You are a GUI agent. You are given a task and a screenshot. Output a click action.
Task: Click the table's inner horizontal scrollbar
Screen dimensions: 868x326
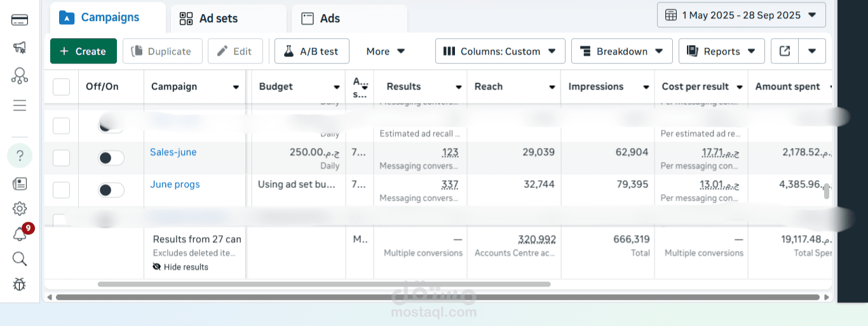coord(324,284)
